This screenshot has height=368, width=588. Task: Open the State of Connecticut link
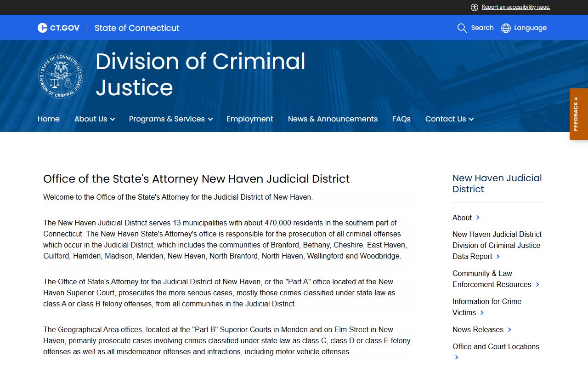(137, 28)
